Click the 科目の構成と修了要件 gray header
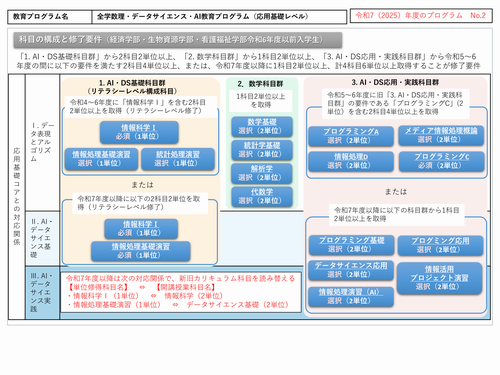This screenshot has width=500, height=375. pyautogui.click(x=178, y=40)
